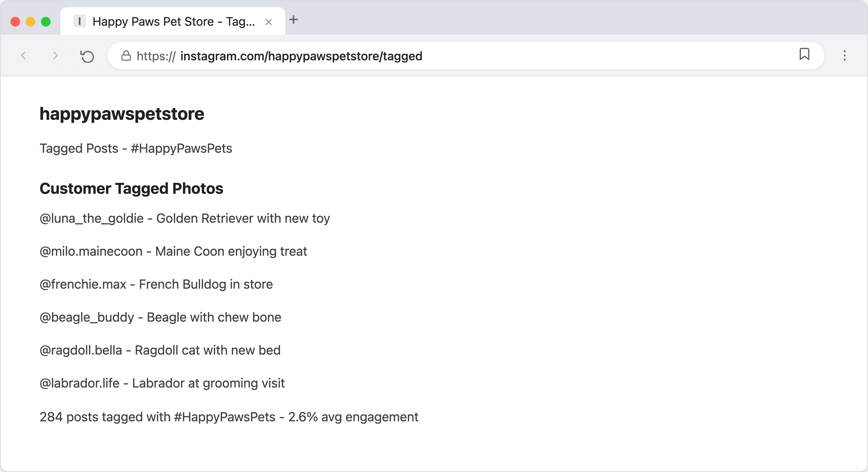
Task: Open the @labrador.life grooming visit post
Action: click(162, 383)
